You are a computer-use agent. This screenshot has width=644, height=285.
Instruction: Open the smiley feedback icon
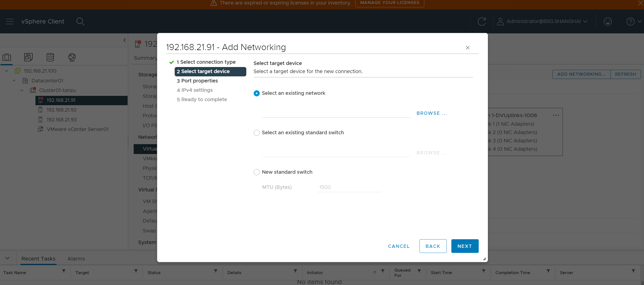coord(608,21)
